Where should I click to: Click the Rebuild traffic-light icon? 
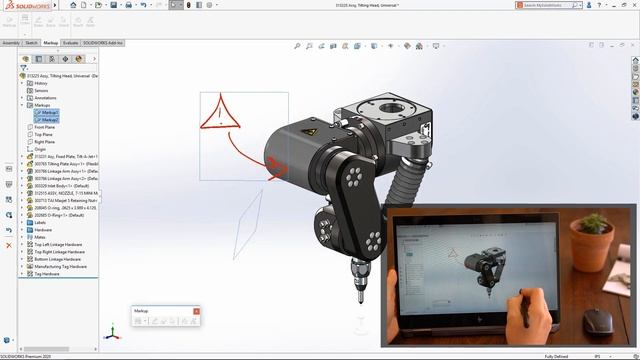point(188,5)
